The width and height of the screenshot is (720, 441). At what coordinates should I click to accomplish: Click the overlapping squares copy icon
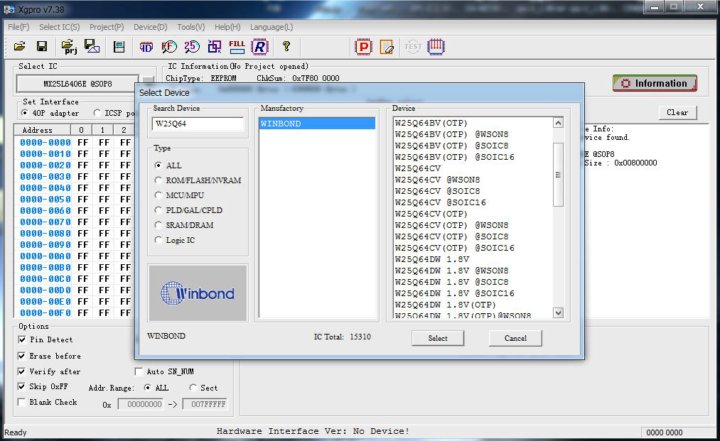tap(214, 46)
